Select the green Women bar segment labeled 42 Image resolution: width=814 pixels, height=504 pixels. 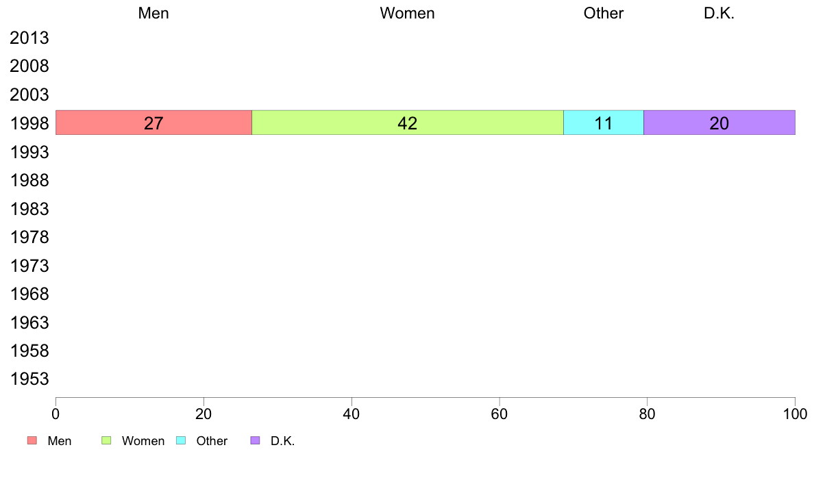coord(408,123)
